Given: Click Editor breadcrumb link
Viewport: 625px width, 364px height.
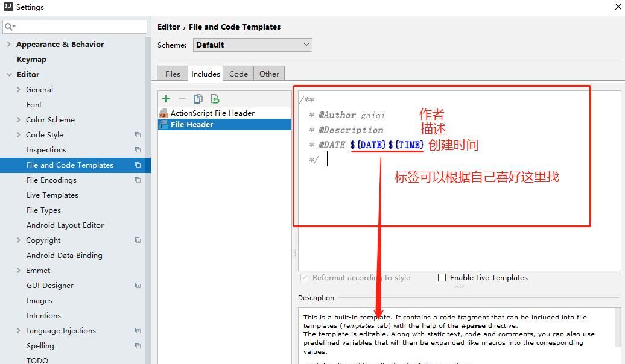Looking at the screenshot, I should point(168,27).
